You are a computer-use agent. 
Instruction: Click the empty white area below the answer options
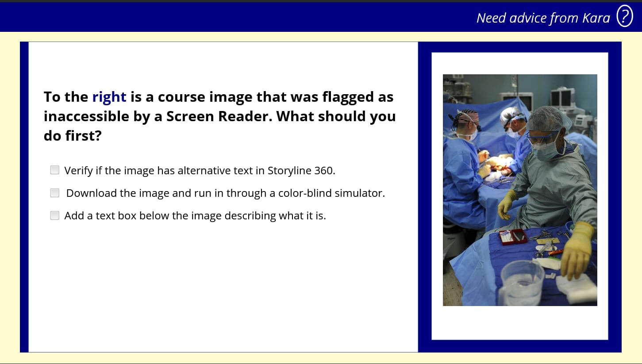(x=221, y=287)
